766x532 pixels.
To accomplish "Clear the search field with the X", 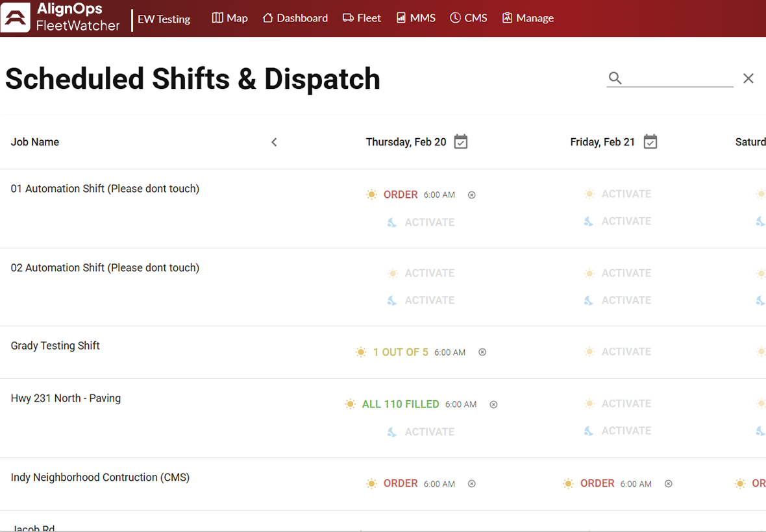I will [748, 77].
